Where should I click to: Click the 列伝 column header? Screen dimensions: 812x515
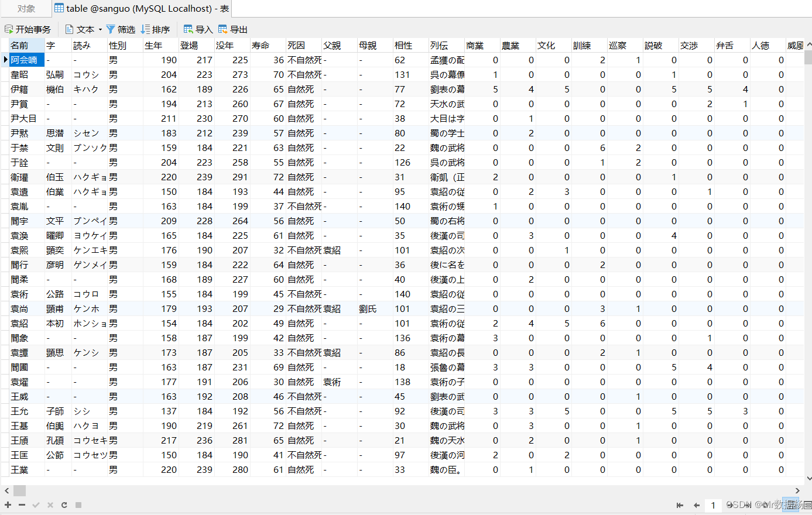point(447,45)
